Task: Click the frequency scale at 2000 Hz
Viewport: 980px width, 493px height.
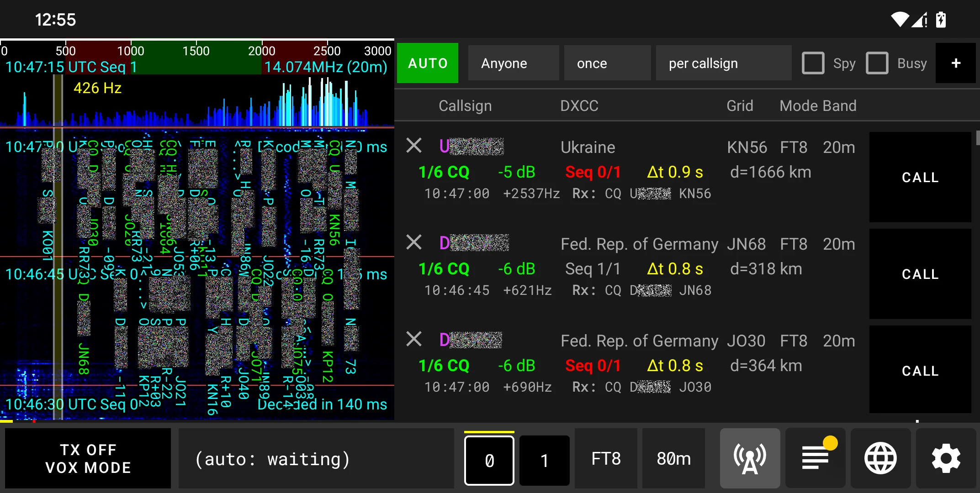Action: point(261,51)
